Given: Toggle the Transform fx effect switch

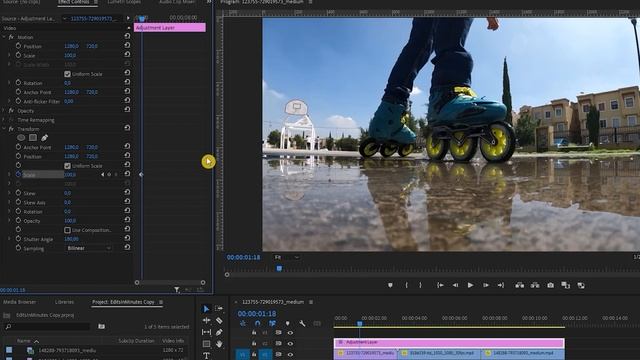Looking at the screenshot, I should (x=11, y=129).
